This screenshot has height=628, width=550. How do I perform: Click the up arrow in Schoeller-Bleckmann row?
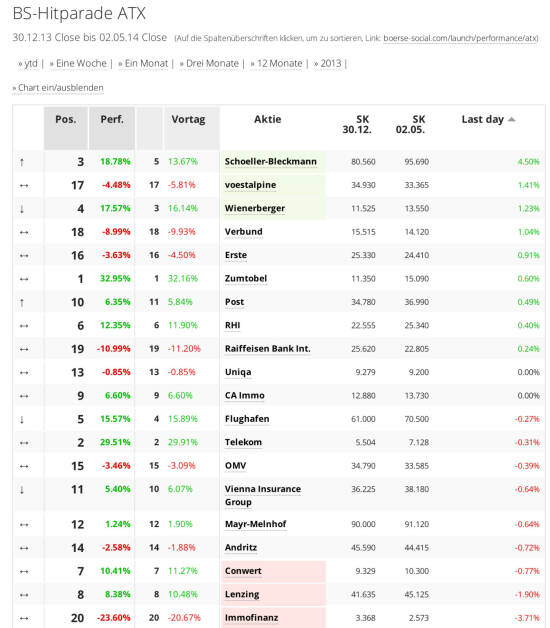tap(22, 162)
